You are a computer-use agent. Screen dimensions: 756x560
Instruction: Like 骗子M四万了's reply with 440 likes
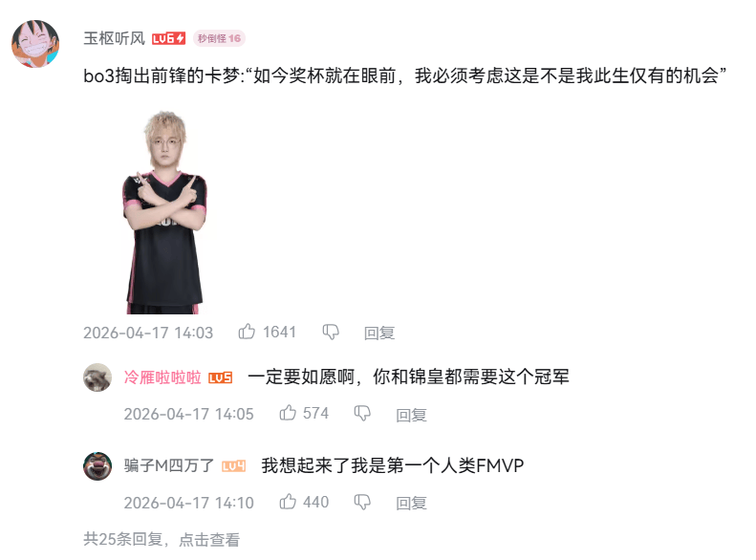pos(288,502)
